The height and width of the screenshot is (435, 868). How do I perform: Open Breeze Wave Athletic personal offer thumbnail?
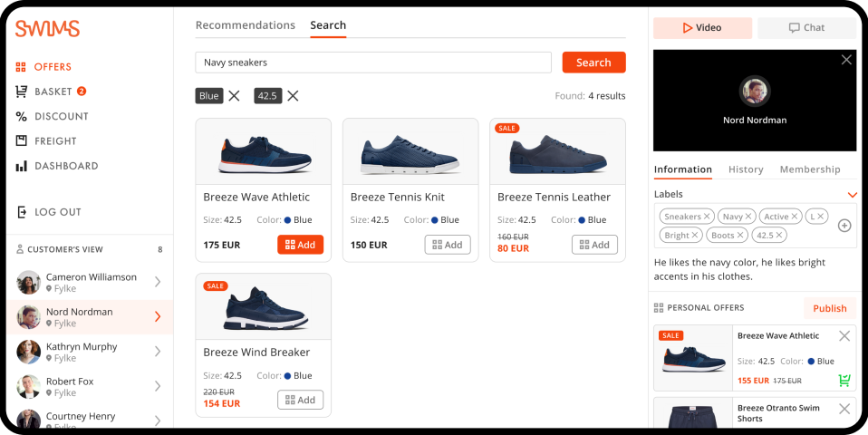694,358
